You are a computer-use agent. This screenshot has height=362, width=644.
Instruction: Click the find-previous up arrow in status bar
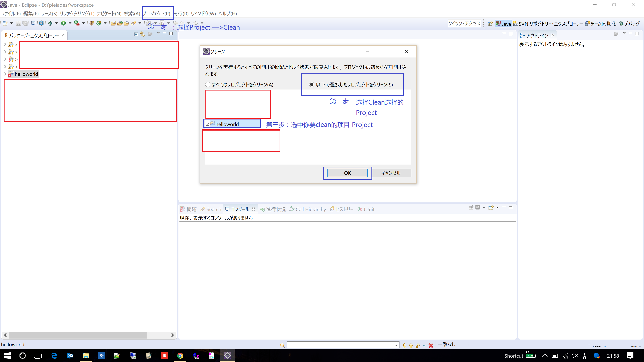(x=411, y=346)
